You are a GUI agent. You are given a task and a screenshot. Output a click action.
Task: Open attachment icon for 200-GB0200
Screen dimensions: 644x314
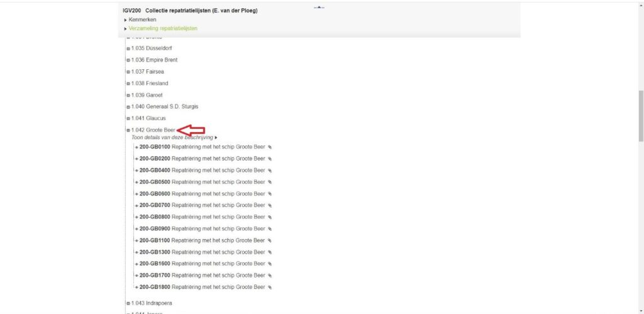[x=270, y=159]
